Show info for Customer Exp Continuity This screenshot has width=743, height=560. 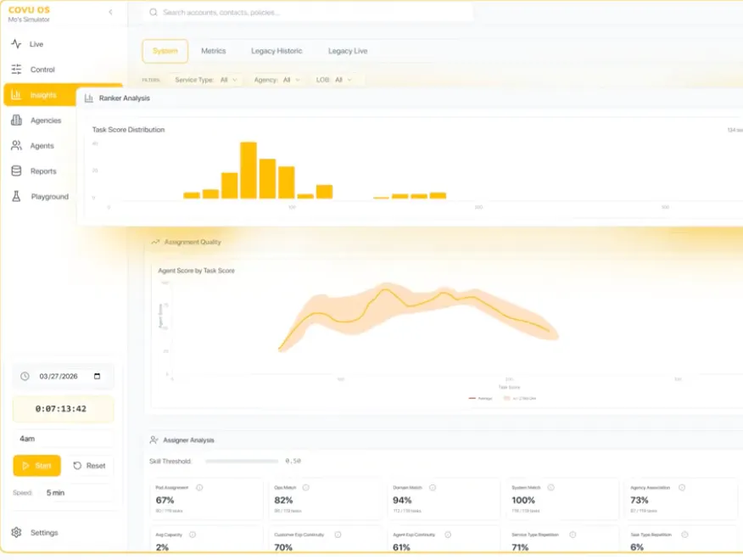(x=338, y=535)
